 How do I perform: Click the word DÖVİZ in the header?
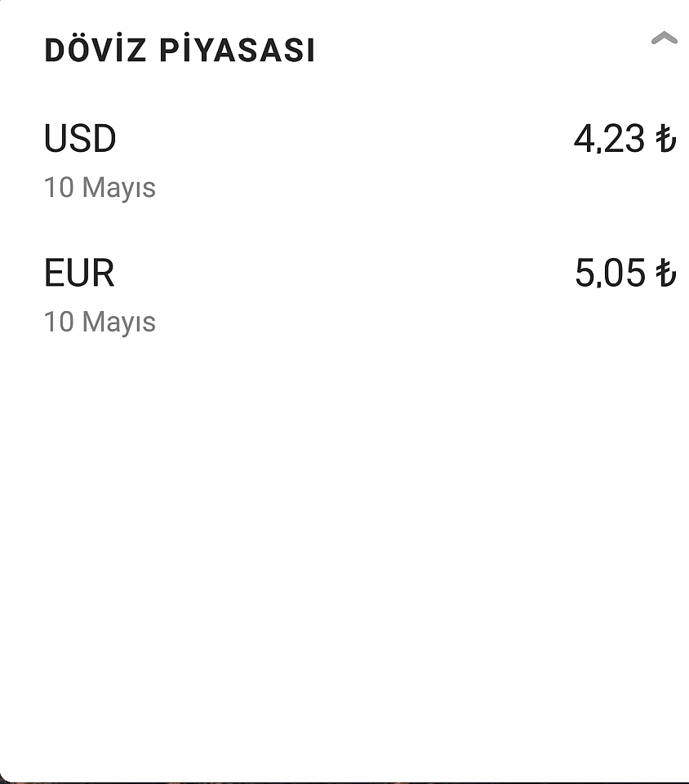point(96,49)
